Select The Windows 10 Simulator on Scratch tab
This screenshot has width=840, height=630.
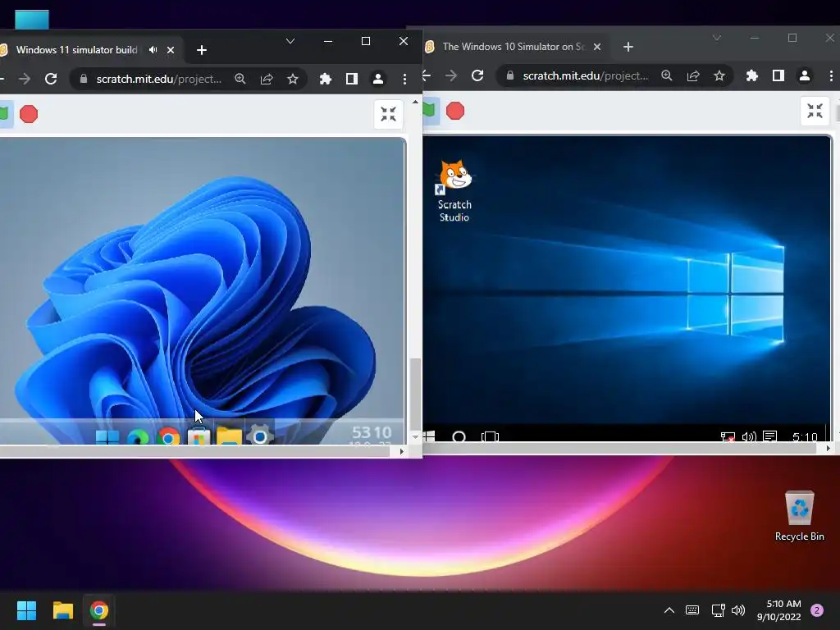[x=513, y=47]
